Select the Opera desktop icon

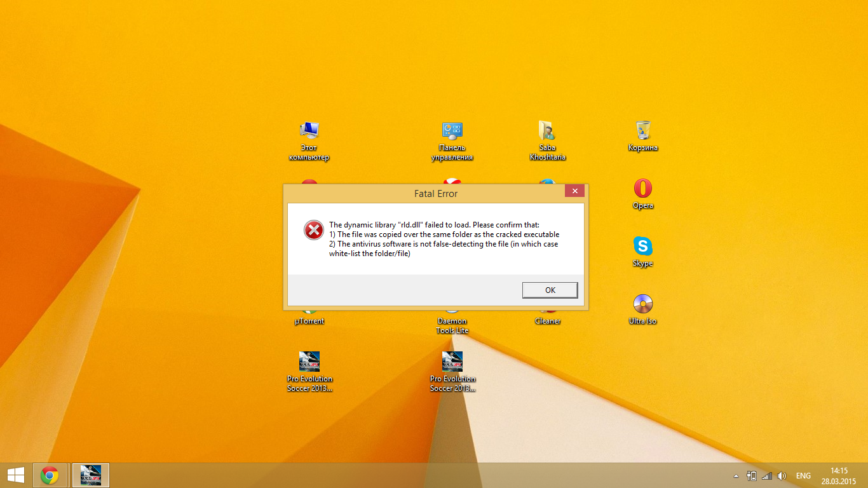(x=642, y=194)
